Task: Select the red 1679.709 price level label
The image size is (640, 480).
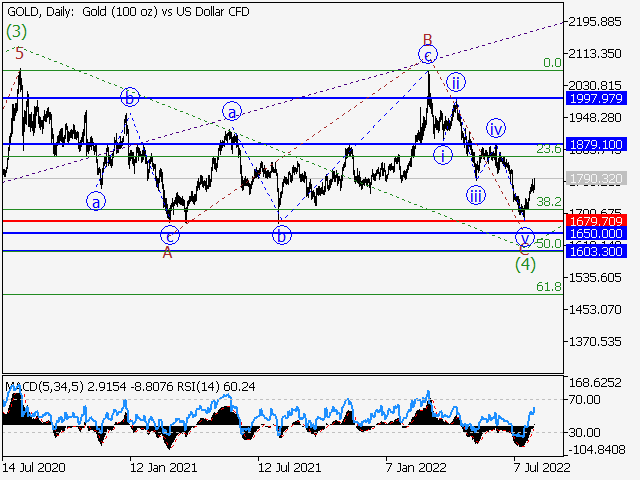Action: click(596, 221)
